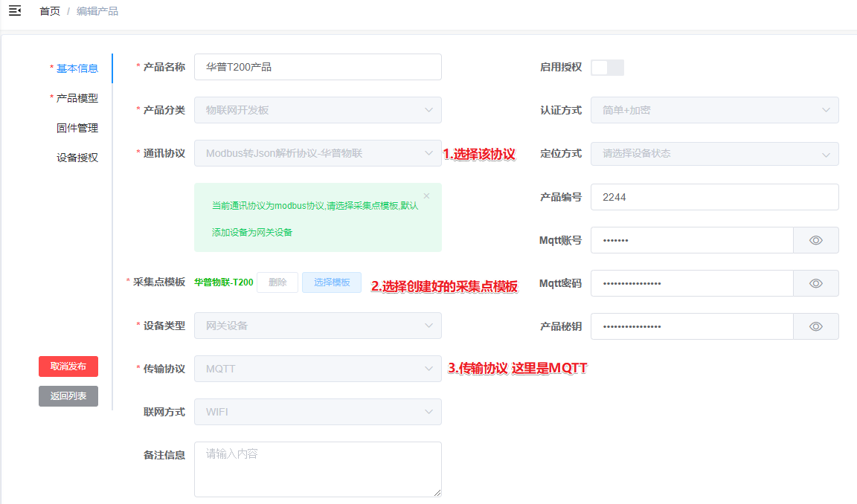Reveal the 产品秘钥 using the eye icon
The height and width of the screenshot is (504, 857).
(x=815, y=326)
